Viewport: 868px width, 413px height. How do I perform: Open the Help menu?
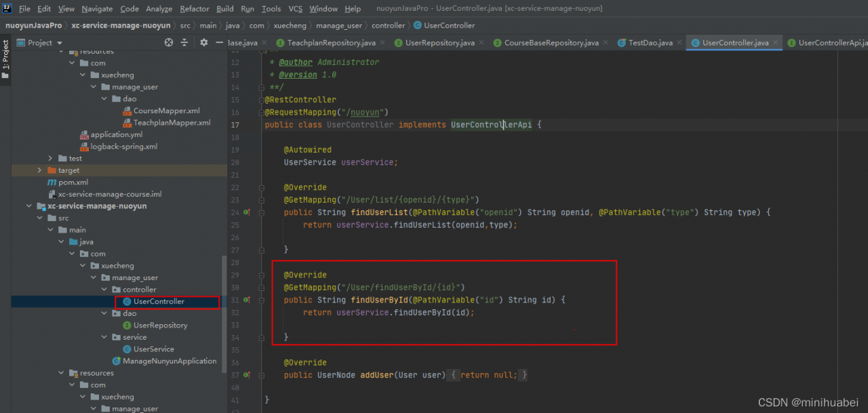pos(353,9)
